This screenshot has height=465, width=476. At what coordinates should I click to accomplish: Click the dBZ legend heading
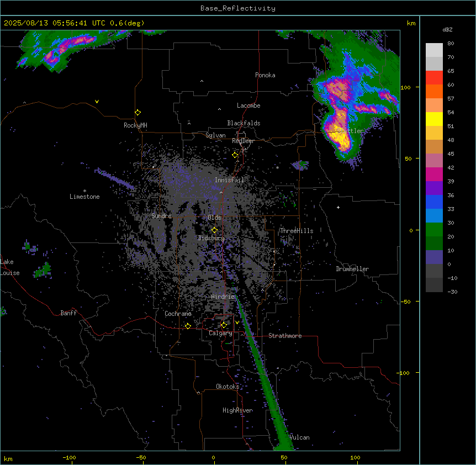tap(447, 29)
